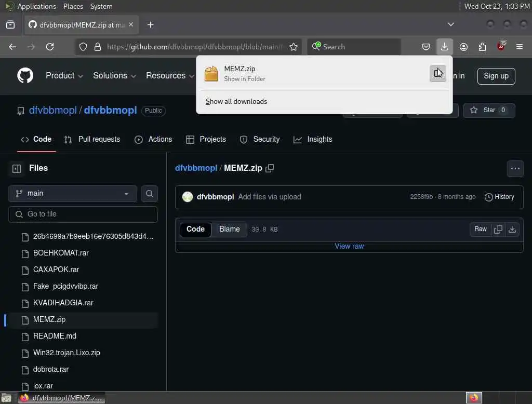Open the System menu

[x=101, y=6]
